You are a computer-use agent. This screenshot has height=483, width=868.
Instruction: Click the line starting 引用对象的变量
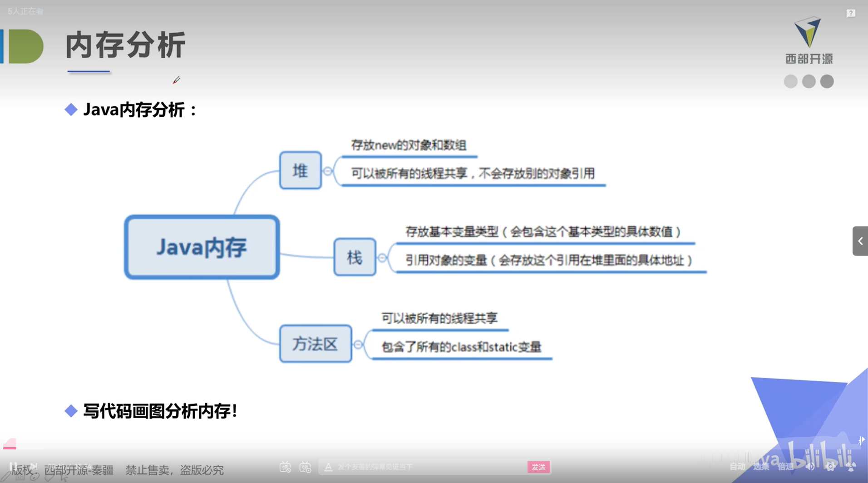549,261
